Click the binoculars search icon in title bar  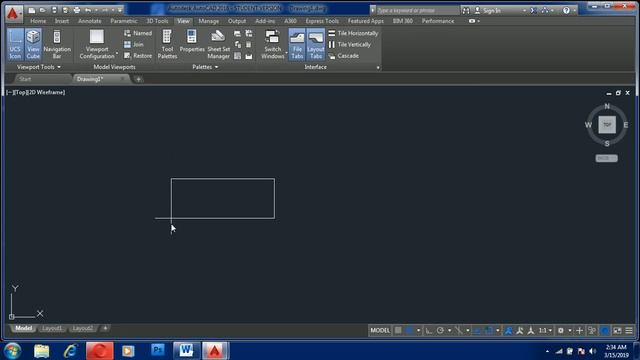tap(466, 10)
